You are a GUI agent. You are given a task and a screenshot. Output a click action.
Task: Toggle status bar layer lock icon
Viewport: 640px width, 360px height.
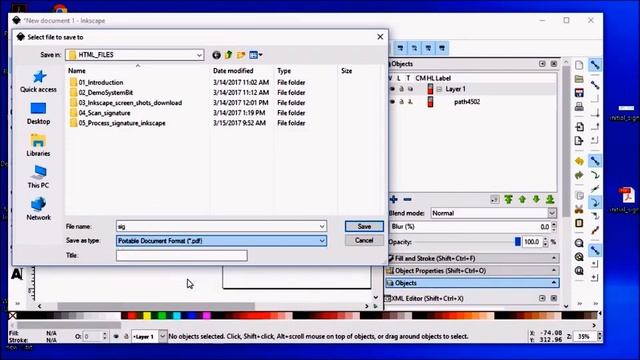tap(126, 336)
